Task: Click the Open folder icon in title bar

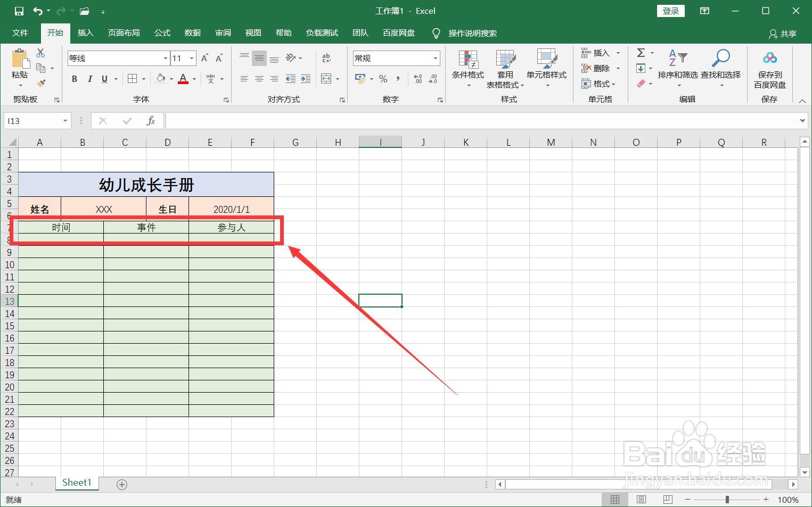Action: (84, 11)
